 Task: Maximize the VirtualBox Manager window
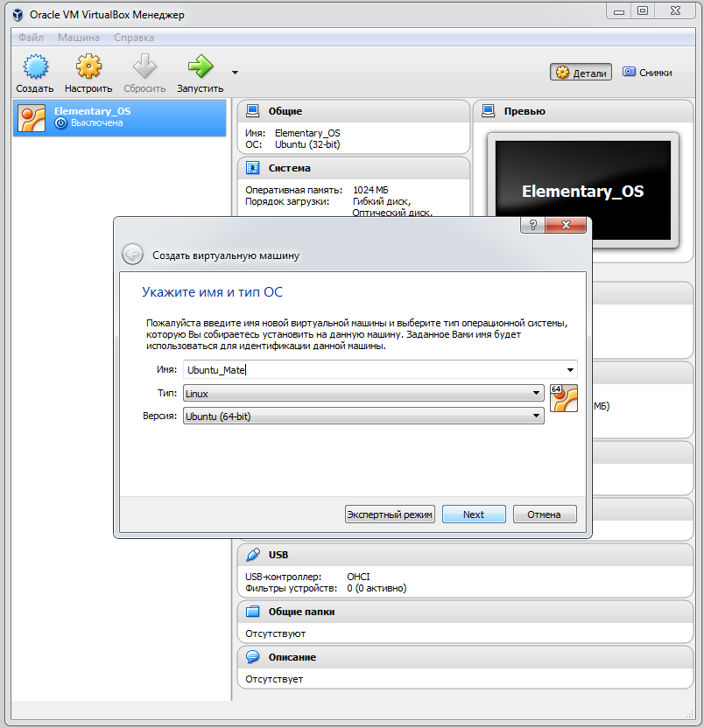[643, 11]
